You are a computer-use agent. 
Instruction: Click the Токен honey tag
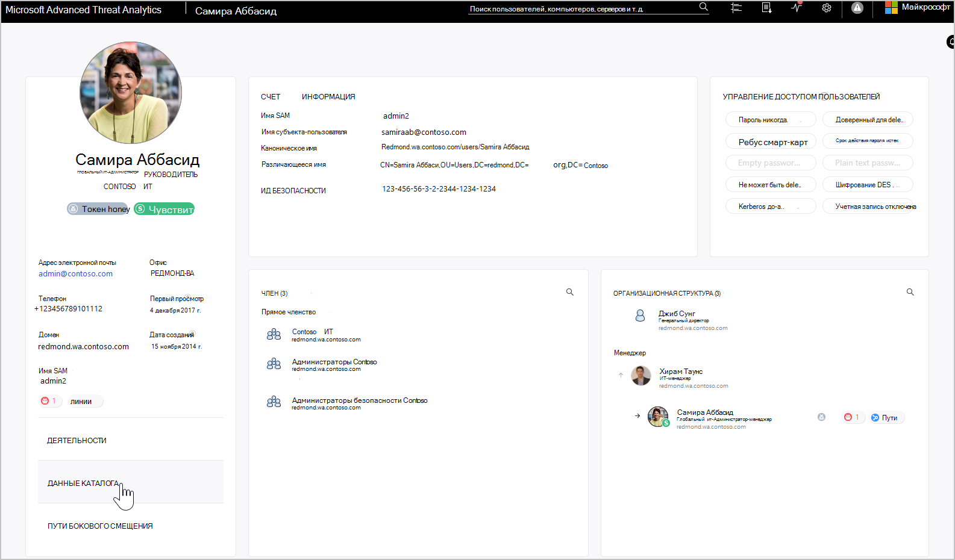coord(98,209)
